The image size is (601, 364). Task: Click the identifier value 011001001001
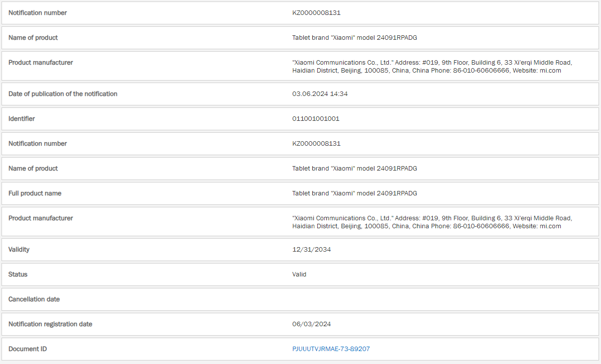point(316,119)
